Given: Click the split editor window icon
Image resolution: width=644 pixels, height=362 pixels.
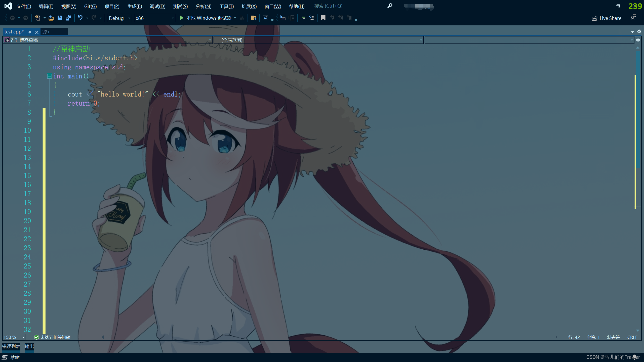Looking at the screenshot, I should point(638,40).
